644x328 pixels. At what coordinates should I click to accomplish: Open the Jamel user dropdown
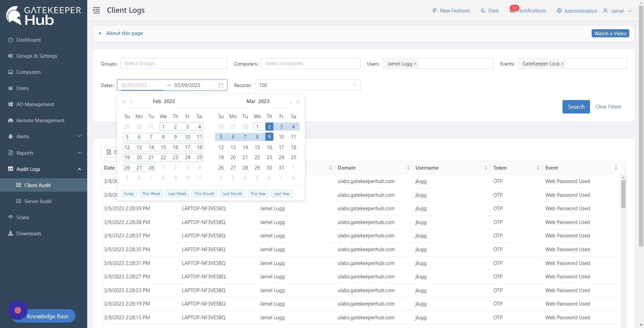[617, 11]
